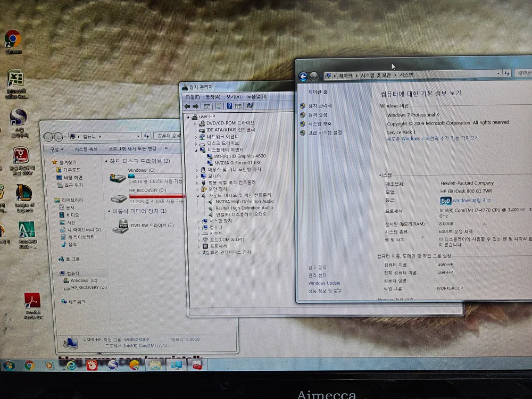Click the red GOM Player taskbar icon
Screen dimensions: 532x399
pyautogui.click(x=92, y=365)
